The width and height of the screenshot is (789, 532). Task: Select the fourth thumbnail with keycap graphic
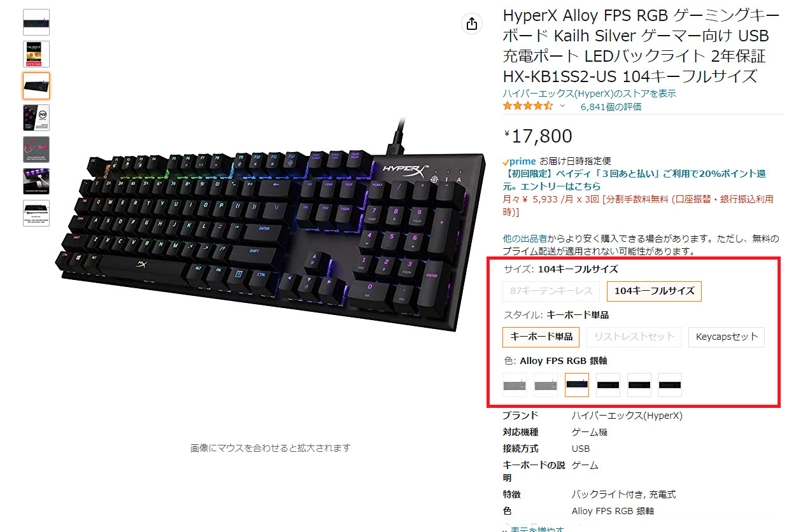pyautogui.click(x=36, y=118)
